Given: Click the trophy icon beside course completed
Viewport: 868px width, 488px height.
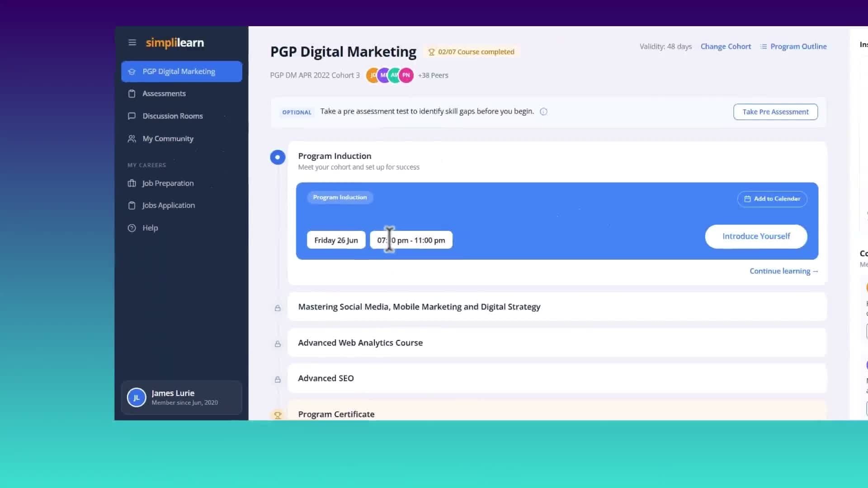Looking at the screenshot, I should (431, 52).
